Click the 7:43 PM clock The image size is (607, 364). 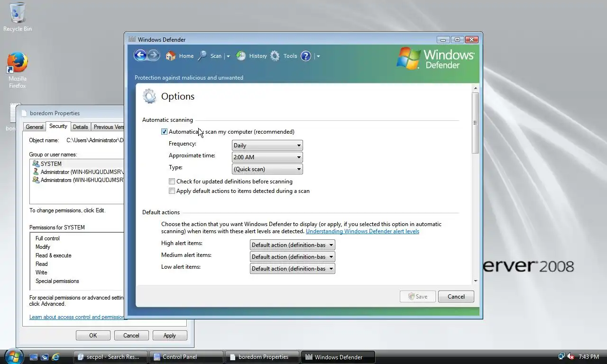[x=589, y=357]
